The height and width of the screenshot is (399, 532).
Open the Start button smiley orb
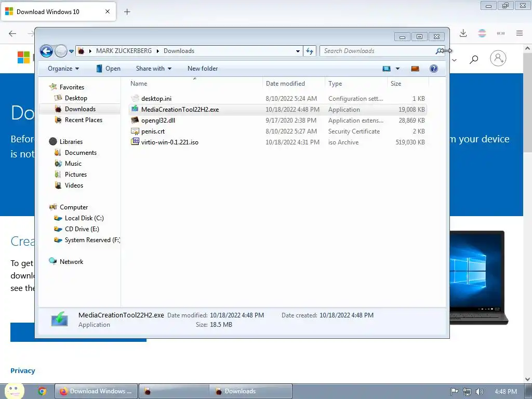pyautogui.click(x=14, y=391)
